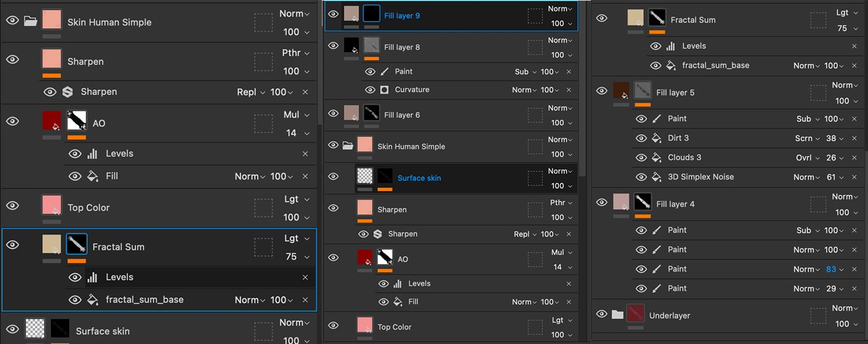Screen dimensions: 868x344
Task: Click the fill bucket icon under AO in middle panel
Action: pos(397,302)
